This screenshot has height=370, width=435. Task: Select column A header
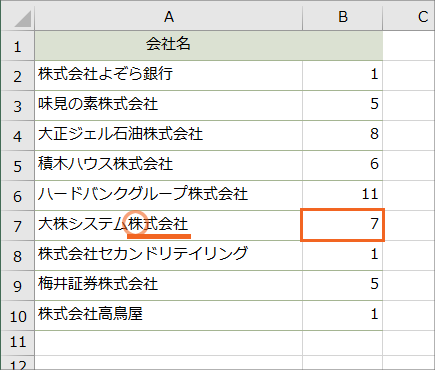click(169, 17)
